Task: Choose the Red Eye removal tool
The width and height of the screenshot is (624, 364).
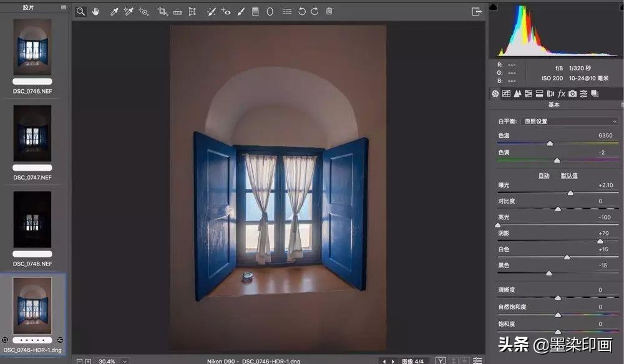Action: (226, 11)
